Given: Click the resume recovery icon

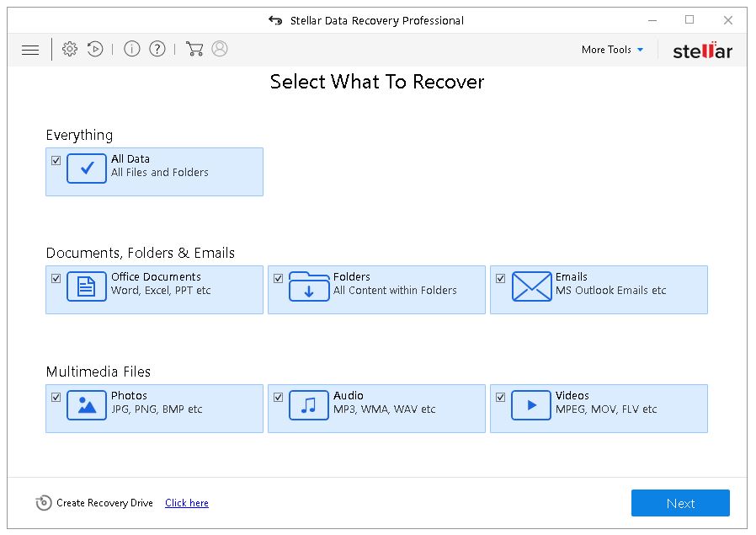Looking at the screenshot, I should pyautogui.click(x=95, y=49).
